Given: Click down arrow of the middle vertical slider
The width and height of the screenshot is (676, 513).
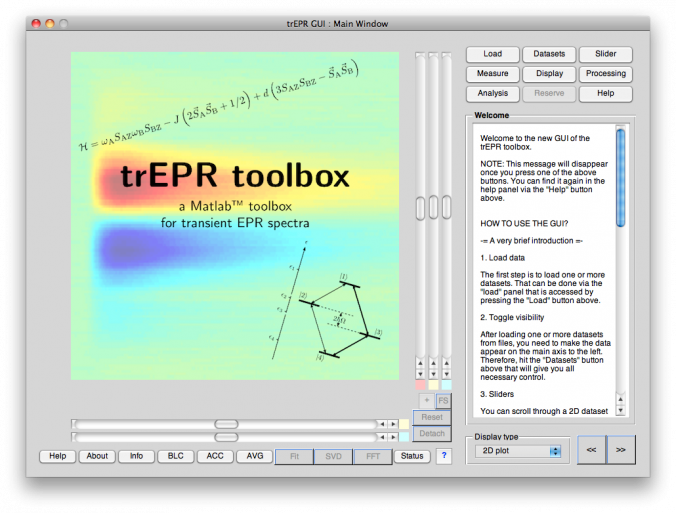Looking at the screenshot, I should (x=433, y=374).
